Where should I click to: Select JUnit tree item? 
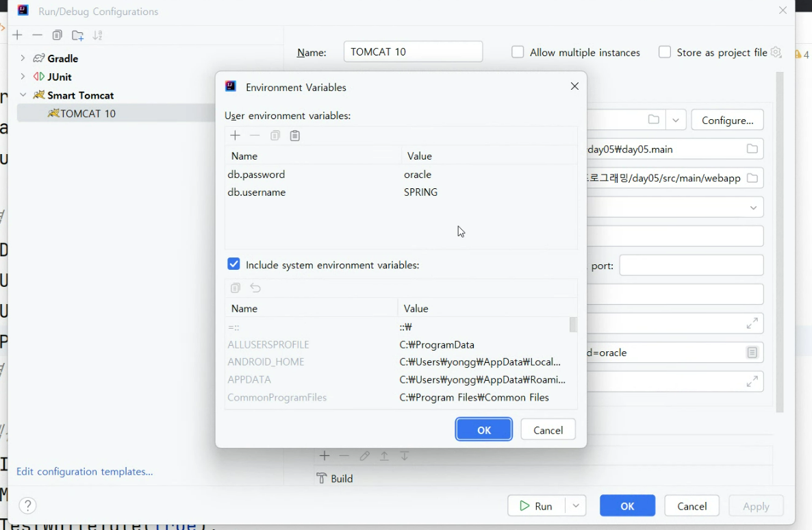pos(59,77)
